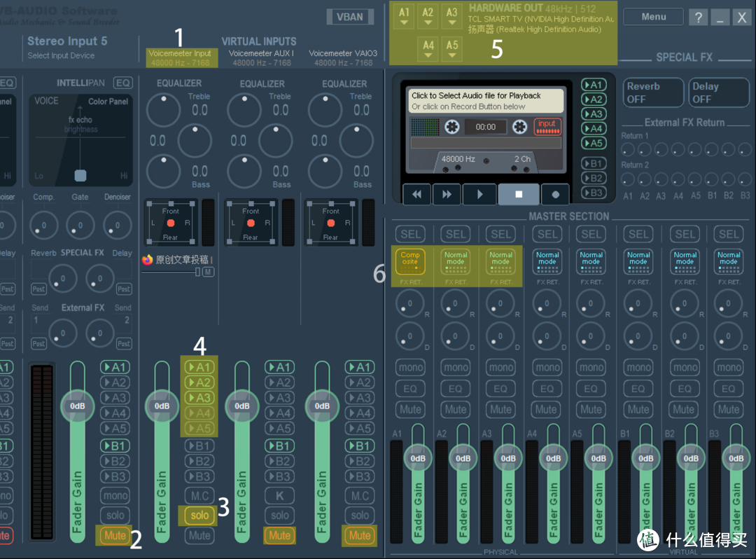The image size is (756, 559).
Task: Route recorder playback to A1
Action: 594,85
